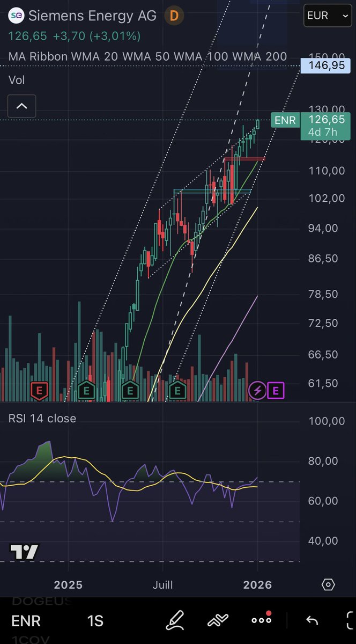The height and width of the screenshot is (644, 356).
Task: Tap the green ENR last price tag
Action: pyautogui.click(x=285, y=120)
